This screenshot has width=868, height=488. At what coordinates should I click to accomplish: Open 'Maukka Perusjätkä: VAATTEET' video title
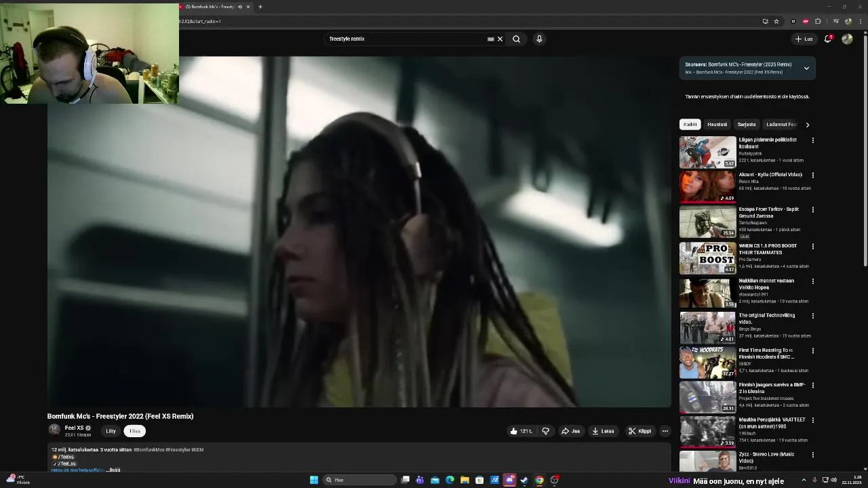tap(772, 423)
